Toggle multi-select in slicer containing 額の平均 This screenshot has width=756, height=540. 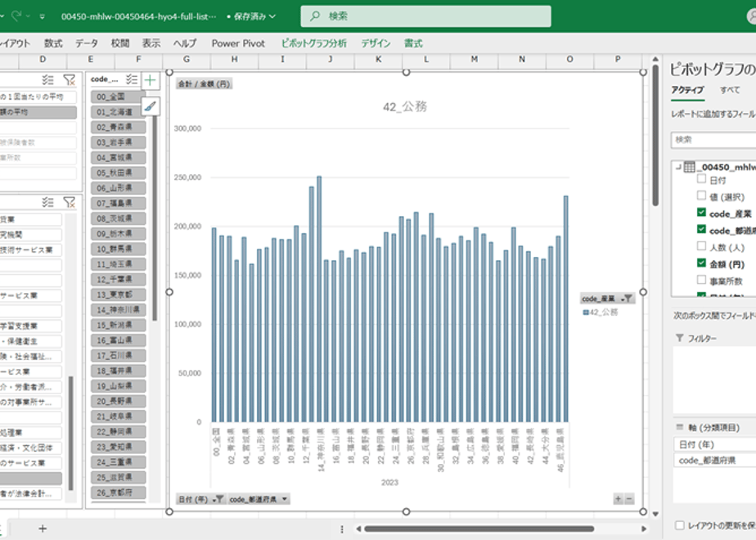coord(47,79)
